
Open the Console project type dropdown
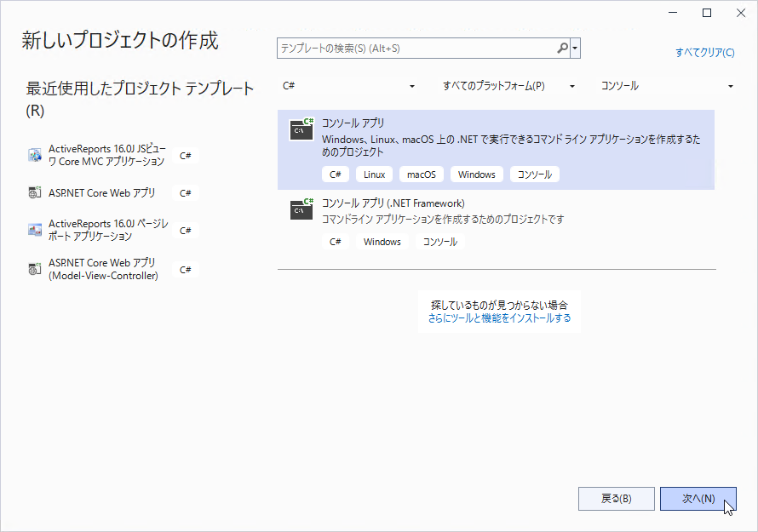tap(667, 86)
